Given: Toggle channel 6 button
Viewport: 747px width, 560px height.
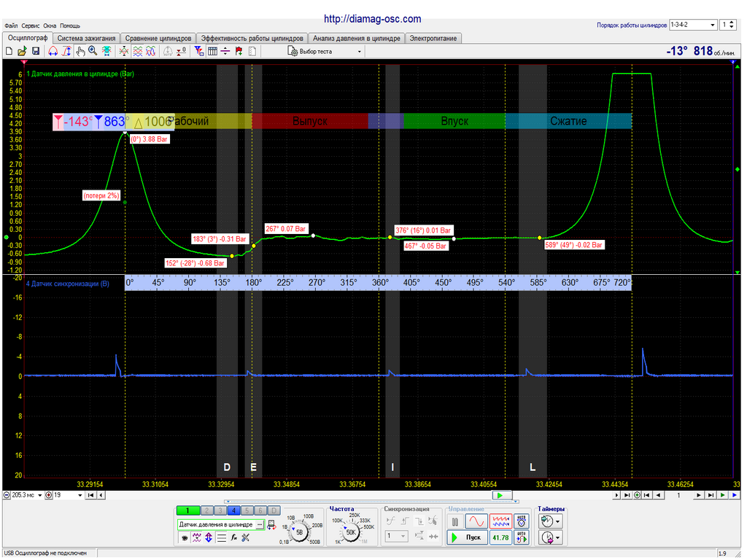Looking at the screenshot, I should 260,510.
